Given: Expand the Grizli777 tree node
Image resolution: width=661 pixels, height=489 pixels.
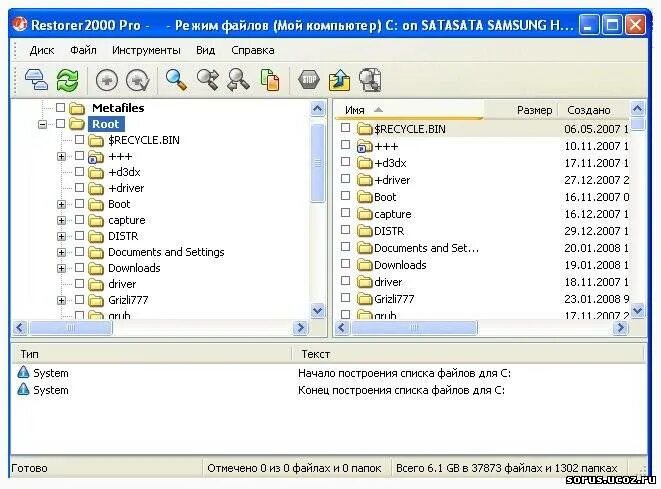Looking at the screenshot, I should click(62, 301).
